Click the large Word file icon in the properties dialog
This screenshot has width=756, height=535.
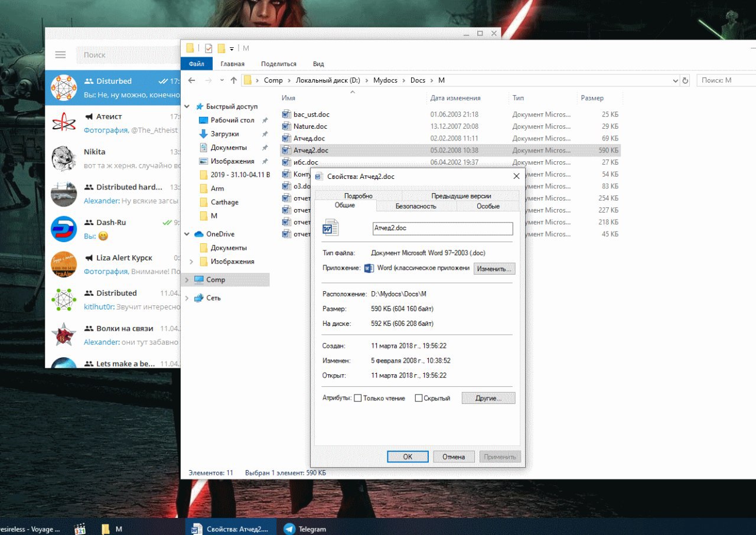tap(330, 227)
